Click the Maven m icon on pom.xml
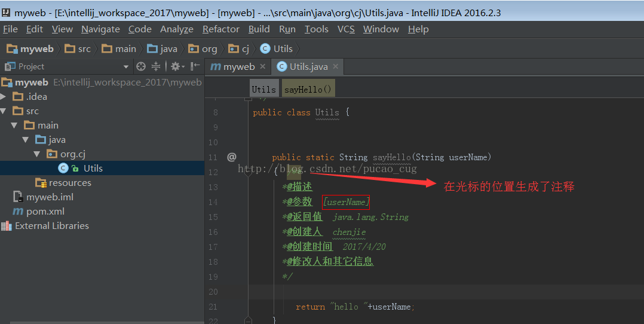Image resolution: width=644 pixels, height=324 pixels. pyautogui.click(x=18, y=212)
